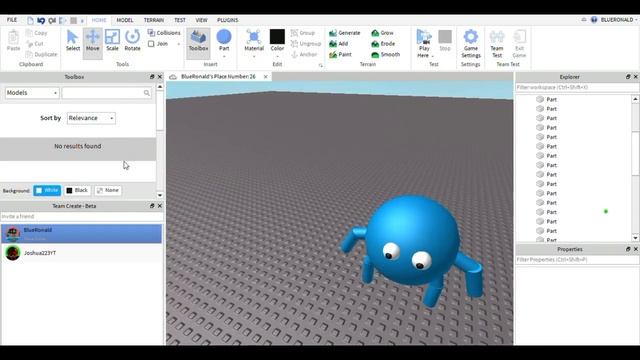Set toolbox background to White
640x360 pixels.
(x=47, y=190)
